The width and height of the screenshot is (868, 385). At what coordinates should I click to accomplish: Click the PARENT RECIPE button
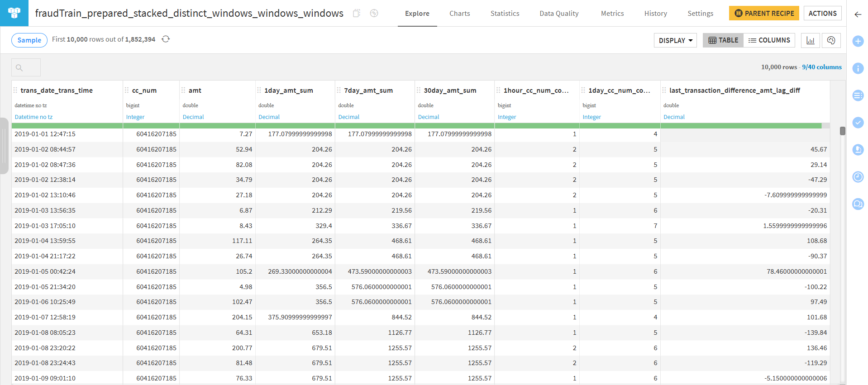764,13
